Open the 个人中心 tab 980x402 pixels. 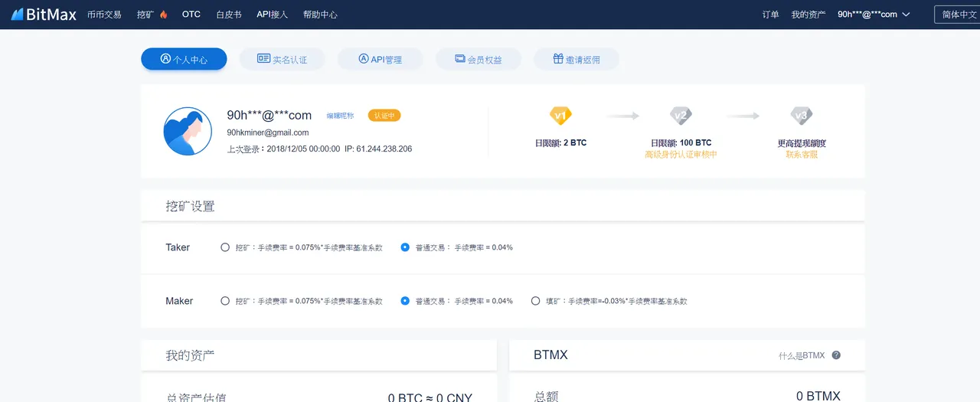pyautogui.click(x=184, y=59)
